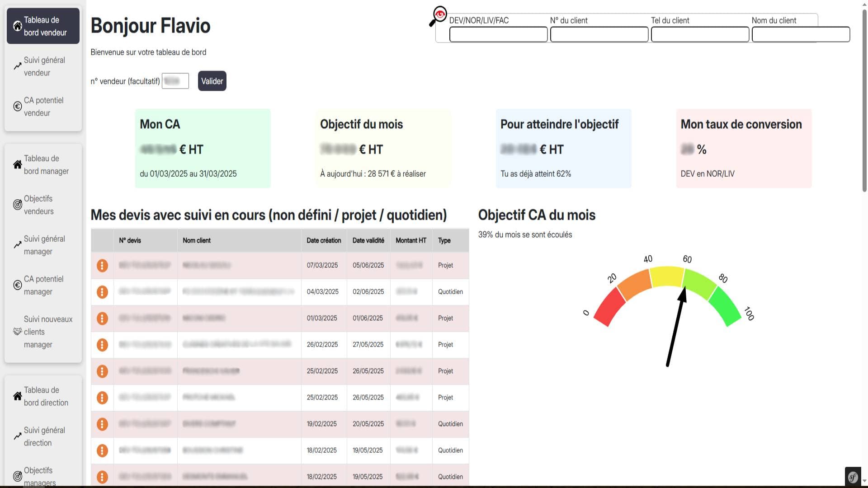
Task: Click the home icon of Tableau de bord direction
Action: [x=17, y=396]
